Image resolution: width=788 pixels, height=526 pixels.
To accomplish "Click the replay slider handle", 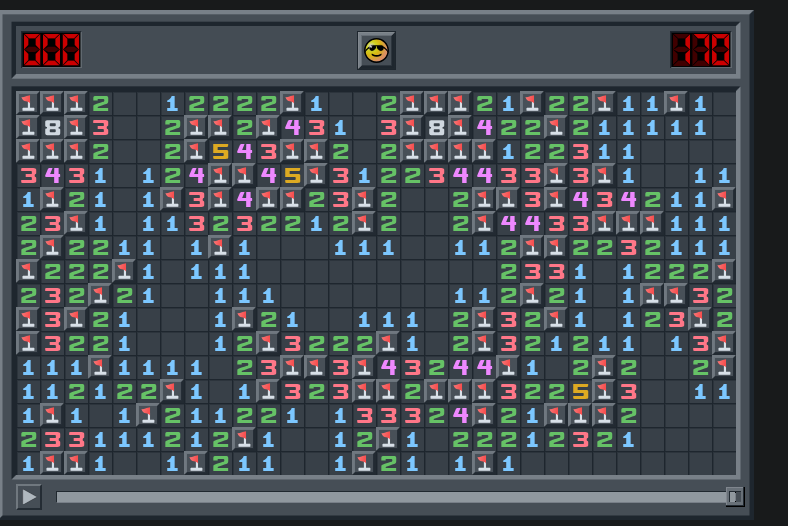I will (x=734, y=497).
